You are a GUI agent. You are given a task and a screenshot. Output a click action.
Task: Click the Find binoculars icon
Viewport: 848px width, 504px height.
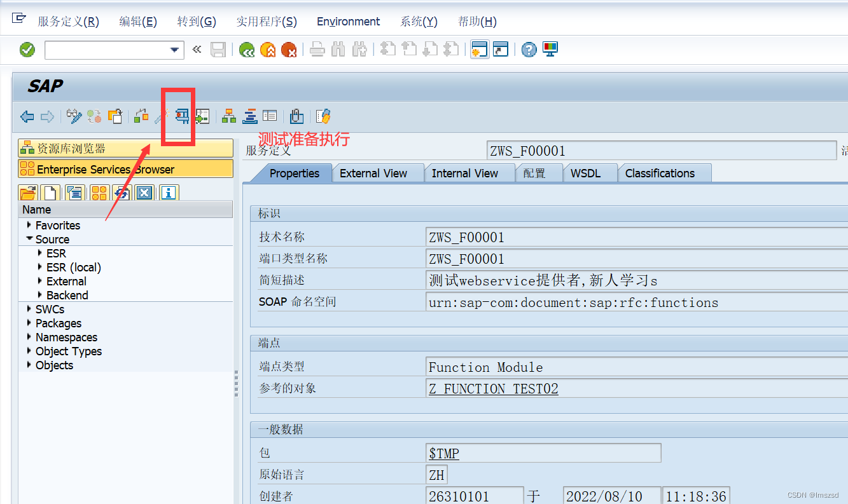(x=338, y=50)
